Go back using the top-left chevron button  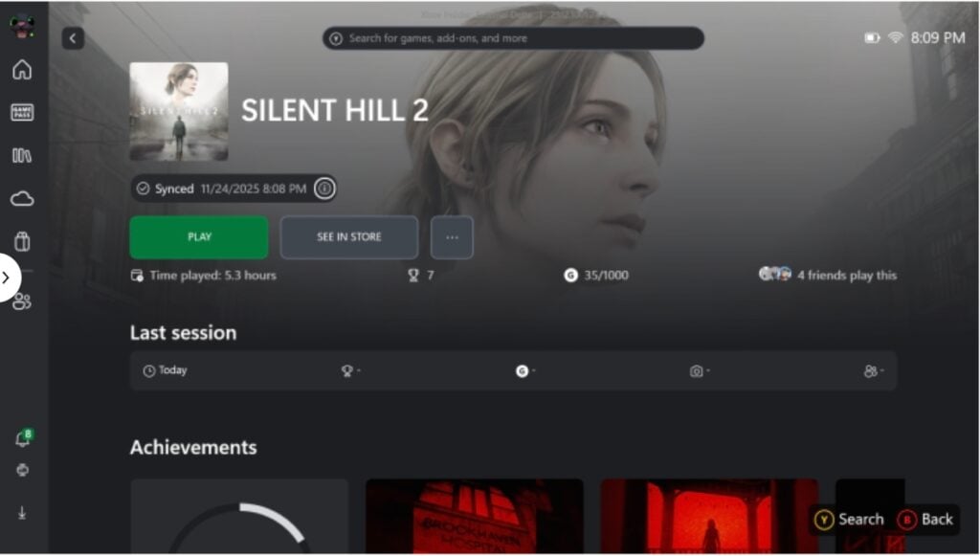(73, 38)
